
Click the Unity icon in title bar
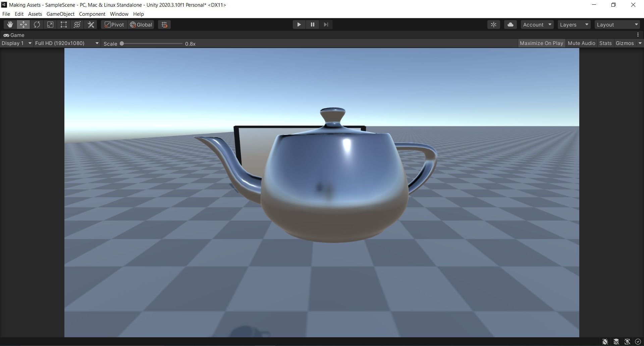point(4,5)
